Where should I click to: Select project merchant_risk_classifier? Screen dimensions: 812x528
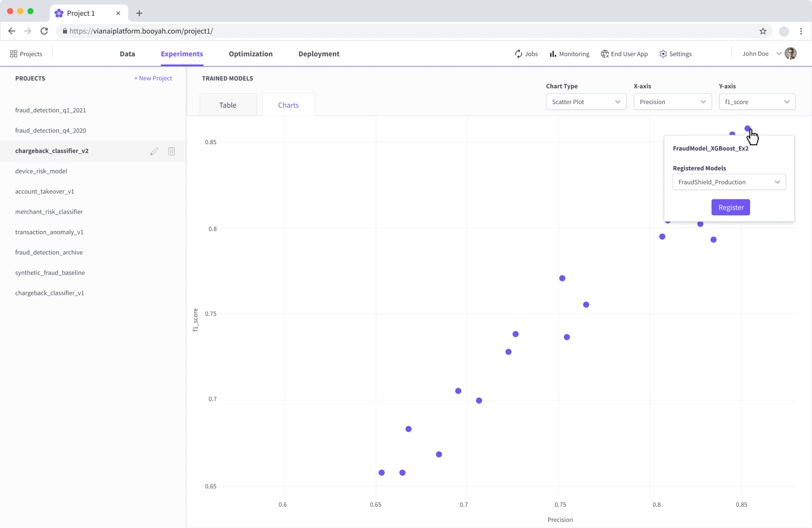click(x=49, y=212)
